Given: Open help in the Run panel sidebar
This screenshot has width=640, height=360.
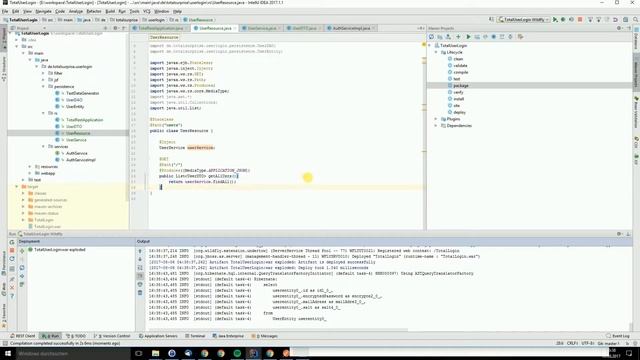Looking at the screenshot, I should [x=12, y=296].
